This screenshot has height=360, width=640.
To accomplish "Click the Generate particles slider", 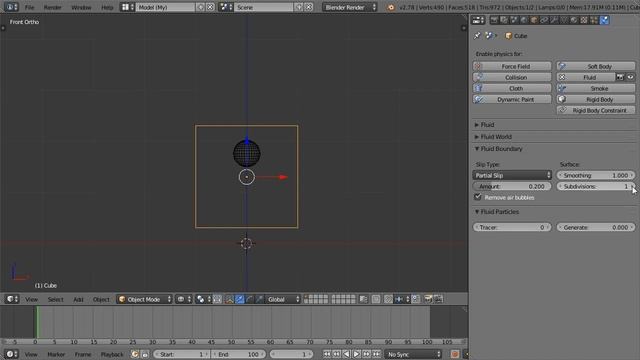I will pos(596,227).
